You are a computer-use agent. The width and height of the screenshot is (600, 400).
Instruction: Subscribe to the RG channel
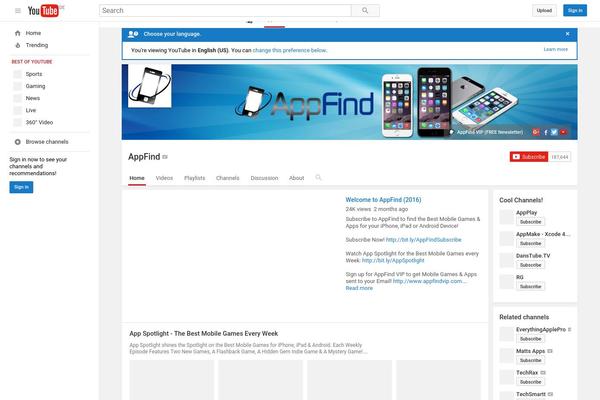tap(530, 286)
